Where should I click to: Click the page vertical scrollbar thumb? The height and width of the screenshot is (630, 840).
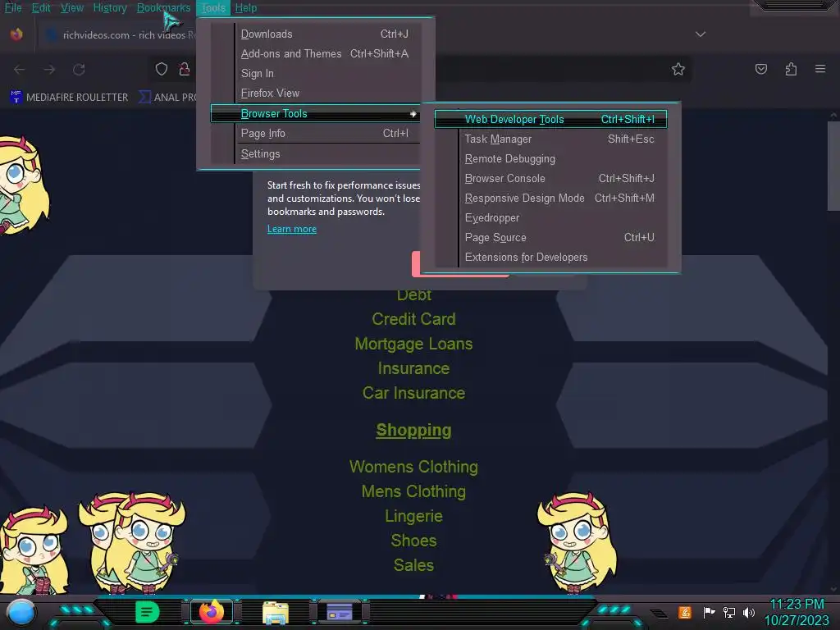click(x=833, y=166)
